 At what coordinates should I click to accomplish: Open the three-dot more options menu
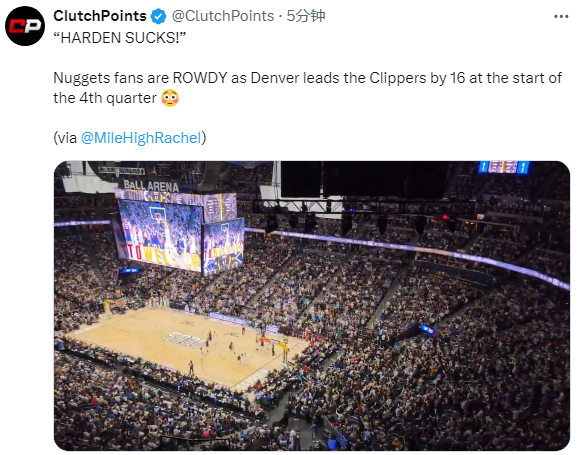click(x=561, y=16)
